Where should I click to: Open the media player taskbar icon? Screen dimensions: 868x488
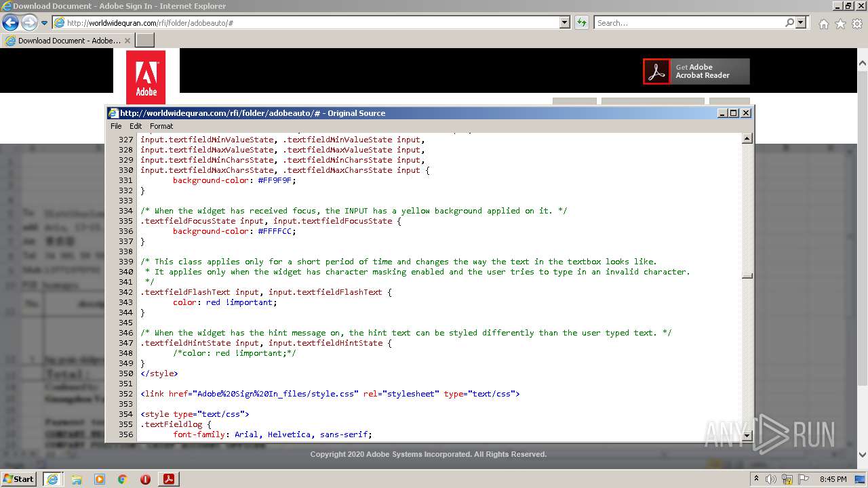pos(100,479)
